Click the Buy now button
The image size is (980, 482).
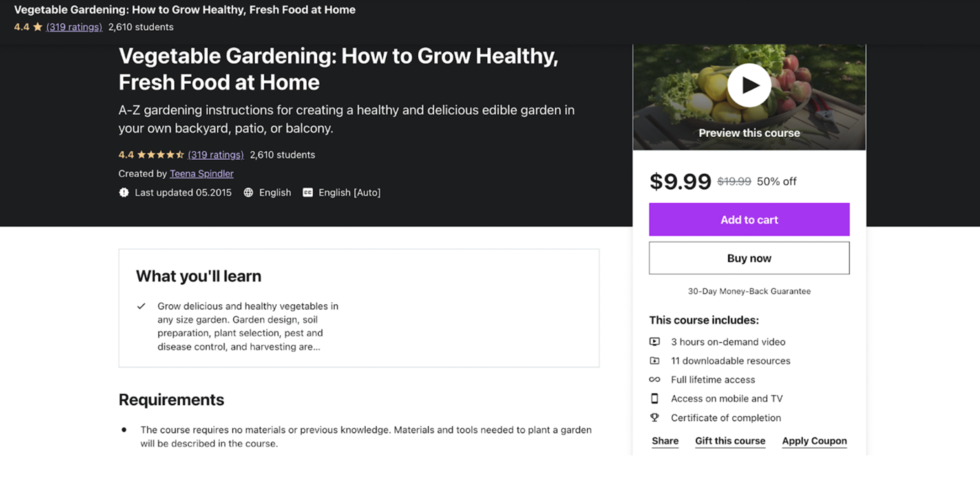point(749,258)
